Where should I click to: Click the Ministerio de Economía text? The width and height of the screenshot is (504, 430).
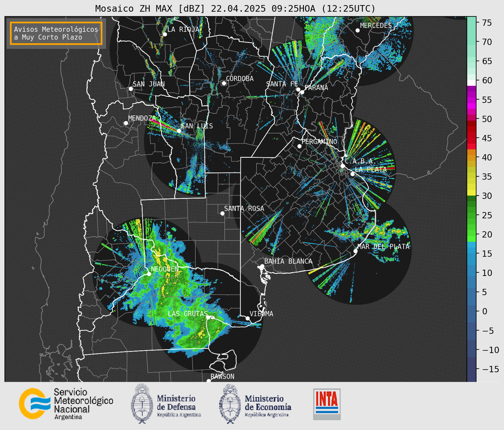tap(268, 406)
